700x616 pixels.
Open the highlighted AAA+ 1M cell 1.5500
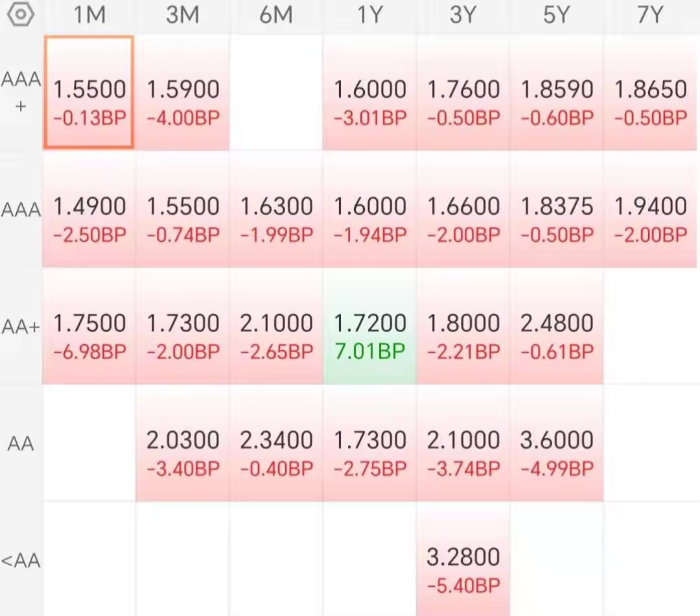pos(89,92)
